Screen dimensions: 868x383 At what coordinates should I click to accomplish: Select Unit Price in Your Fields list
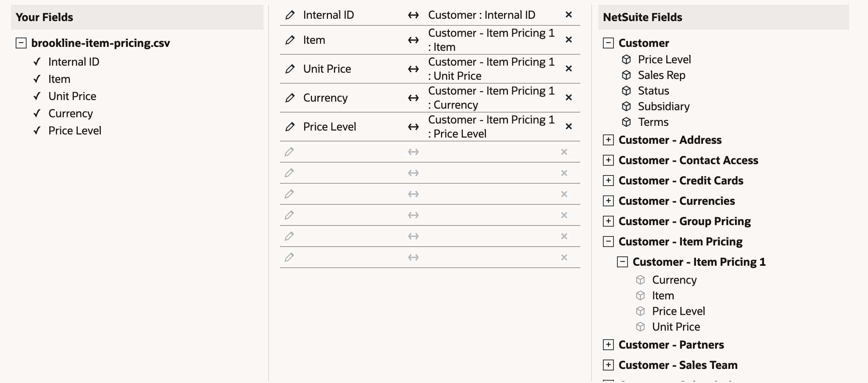[72, 96]
